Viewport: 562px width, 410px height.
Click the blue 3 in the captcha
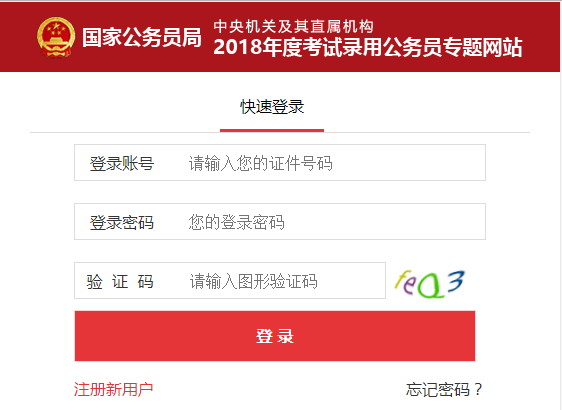tap(456, 281)
